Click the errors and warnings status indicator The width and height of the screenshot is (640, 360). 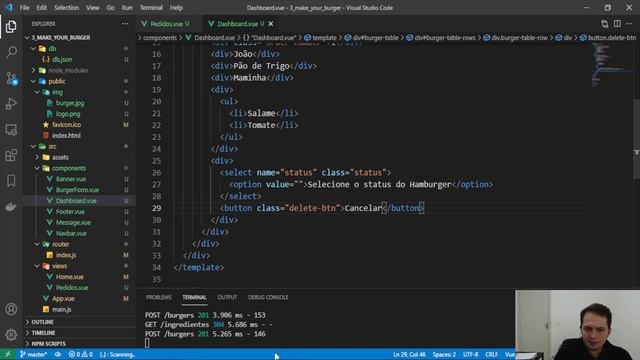tap(80, 354)
